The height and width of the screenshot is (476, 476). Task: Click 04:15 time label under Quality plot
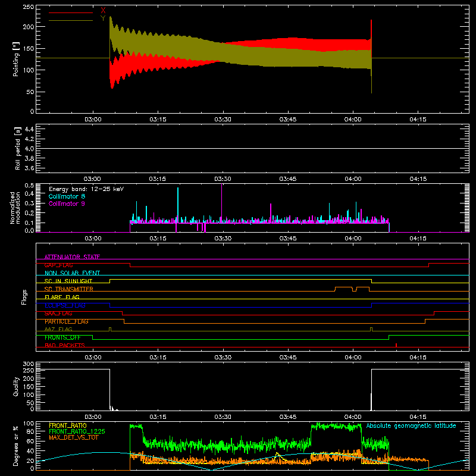tap(418, 417)
